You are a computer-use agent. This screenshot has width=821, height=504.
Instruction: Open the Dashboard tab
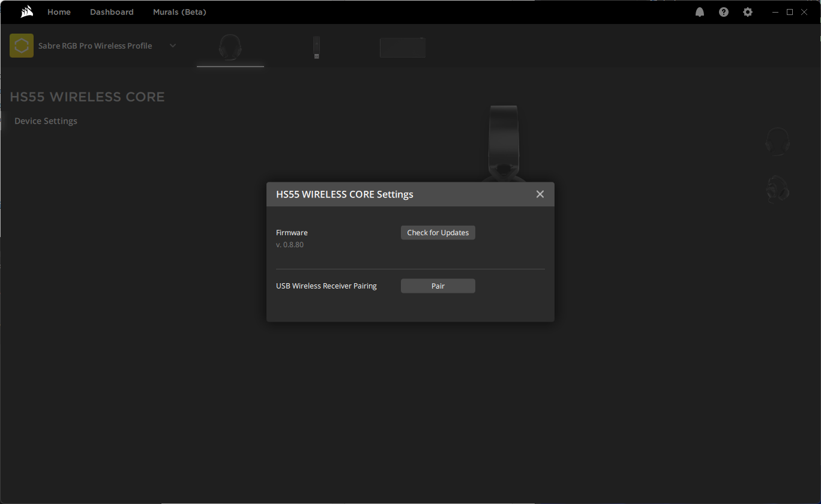click(x=112, y=12)
